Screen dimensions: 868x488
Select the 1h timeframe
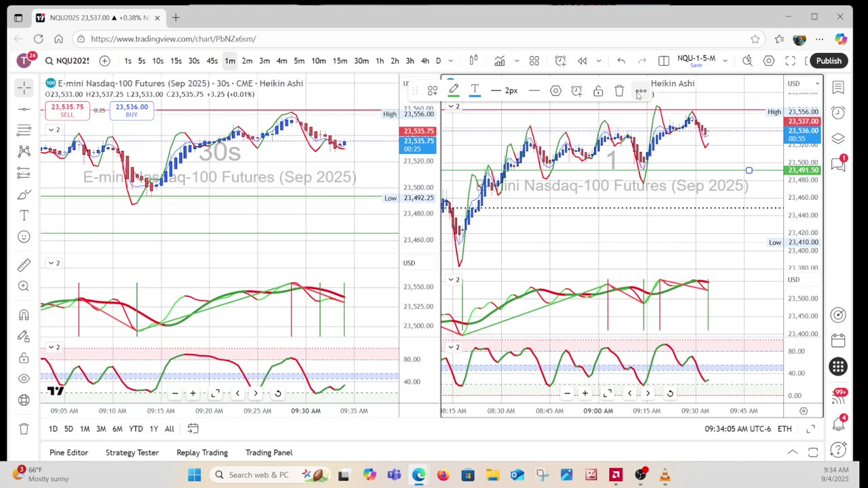[x=380, y=61]
